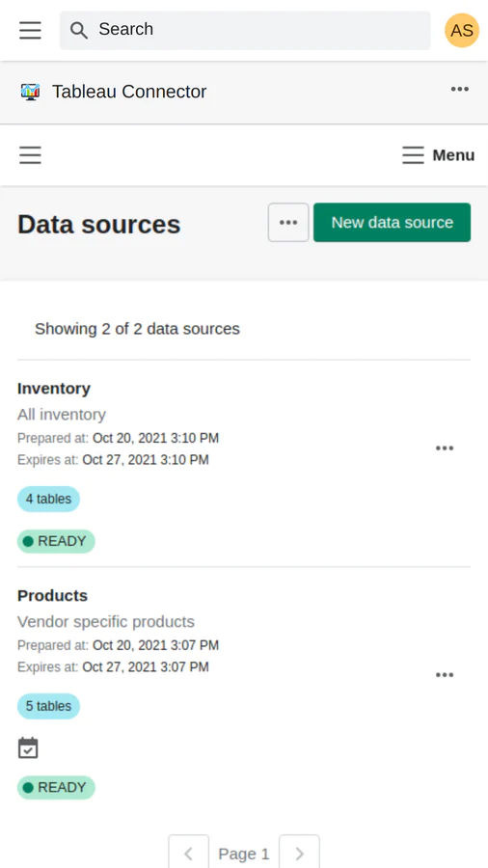488x868 pixels.
Task: Open the top-left hamburger navigation menu
Action: 30,30
